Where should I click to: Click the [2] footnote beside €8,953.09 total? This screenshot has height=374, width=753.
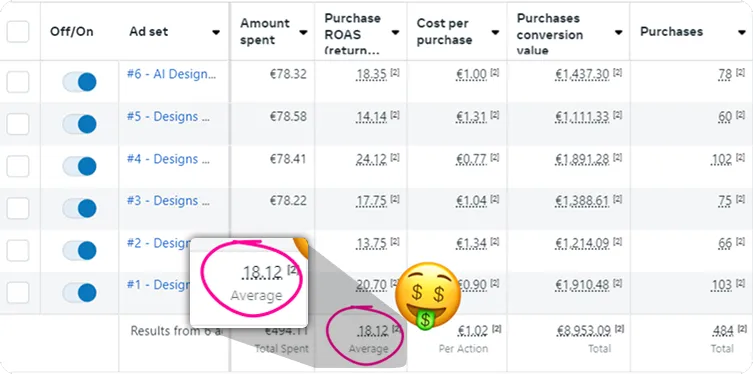pos(619,328)
